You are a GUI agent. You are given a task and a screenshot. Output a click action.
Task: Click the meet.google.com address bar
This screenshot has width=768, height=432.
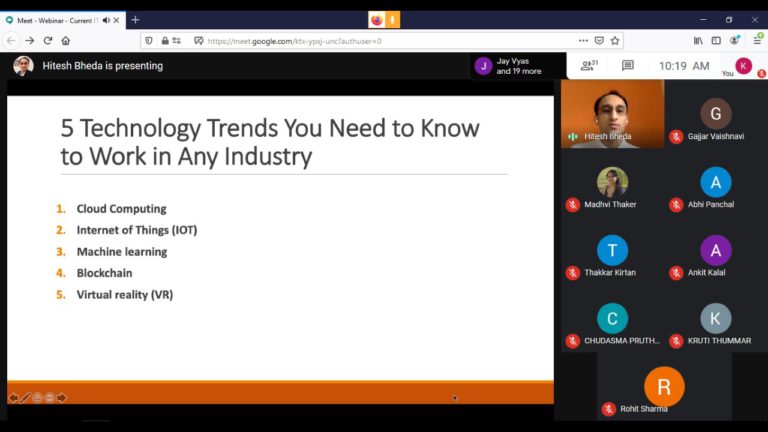[380, 41]
